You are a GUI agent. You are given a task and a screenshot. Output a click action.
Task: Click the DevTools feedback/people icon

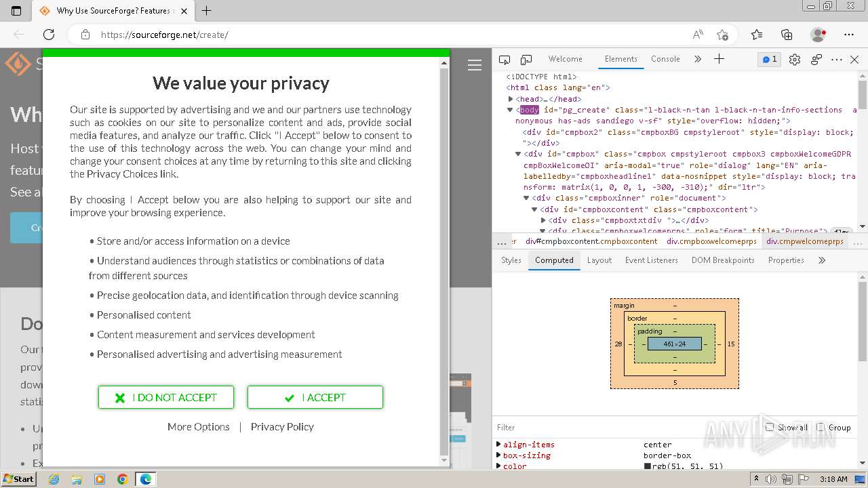point(816,60)
